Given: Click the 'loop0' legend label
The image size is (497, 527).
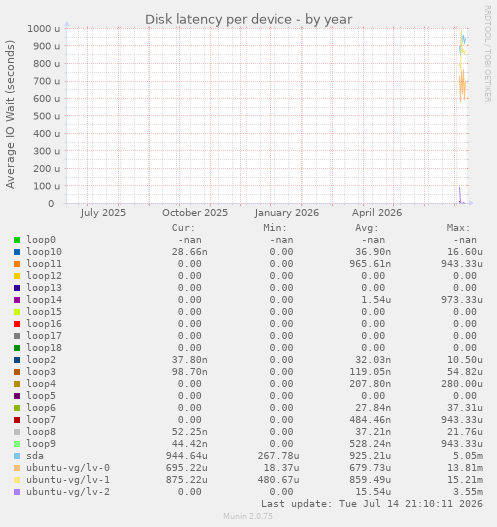Looking at the screenshot, I should pyautogui.click(x=41, y=240).
